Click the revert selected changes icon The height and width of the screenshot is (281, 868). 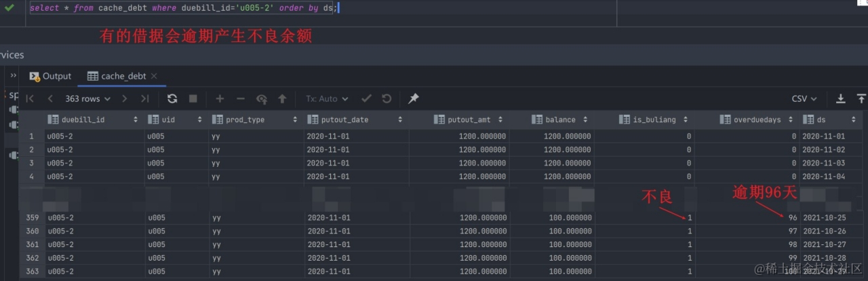click(262, 98)
